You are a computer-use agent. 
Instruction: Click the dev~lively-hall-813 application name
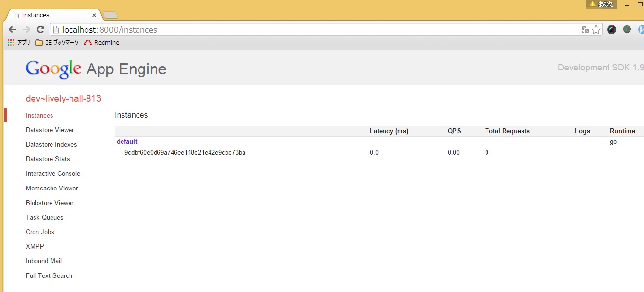(63, 99)
